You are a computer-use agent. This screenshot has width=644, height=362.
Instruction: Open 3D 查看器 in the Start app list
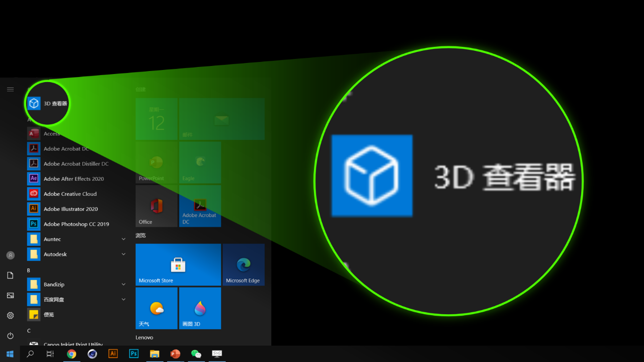[x=48, y=103]
